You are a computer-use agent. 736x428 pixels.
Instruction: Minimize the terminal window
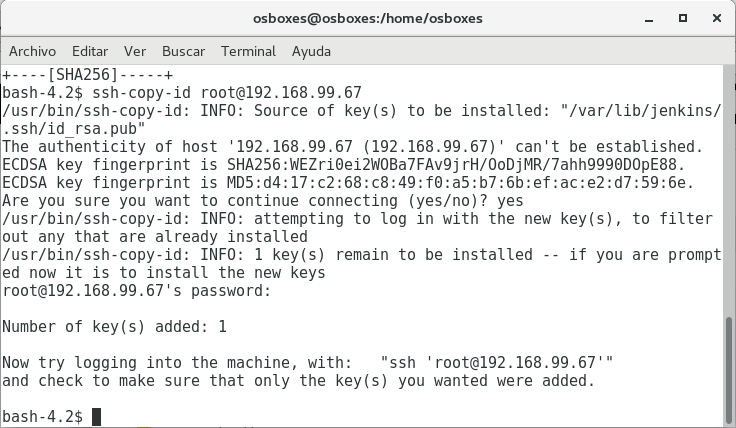tap(654, 18)
